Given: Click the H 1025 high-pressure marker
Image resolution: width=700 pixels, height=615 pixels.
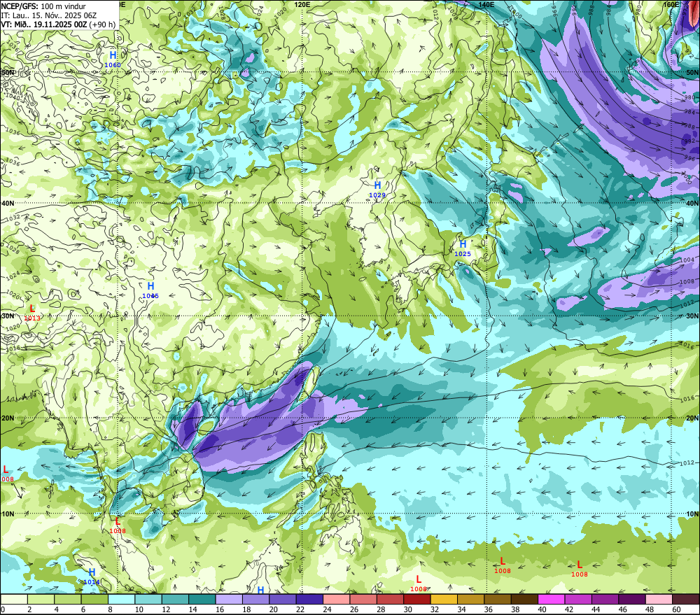Looking at the screenshot, I should [x=463, y=248].
